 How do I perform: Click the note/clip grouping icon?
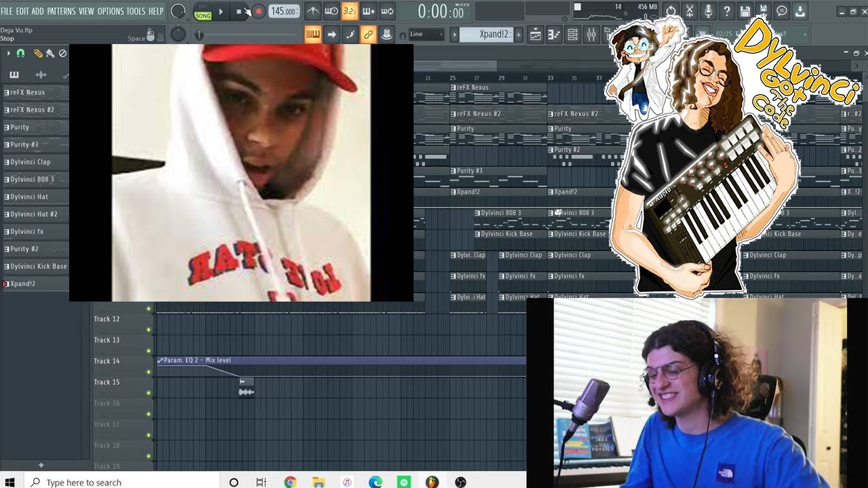387,34
